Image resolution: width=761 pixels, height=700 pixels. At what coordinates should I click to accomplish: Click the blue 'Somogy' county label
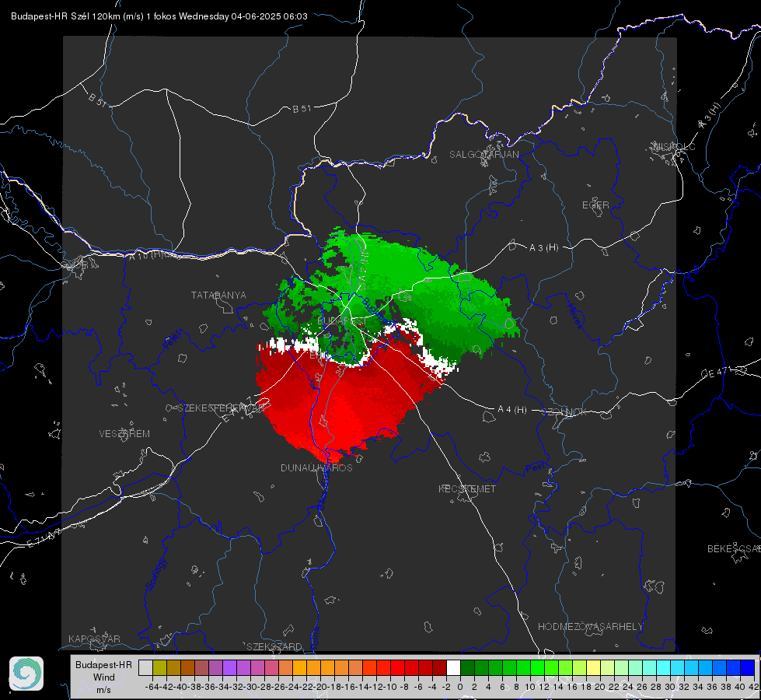(x=155, y=575)
